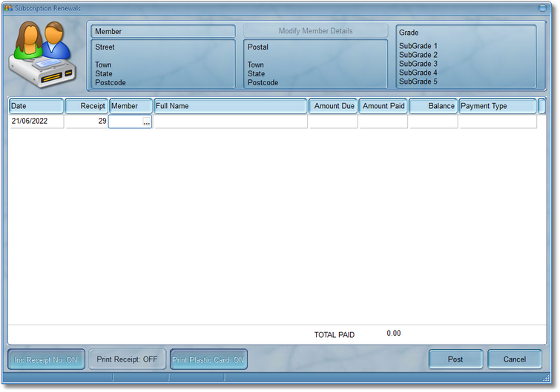Open member lookup ellipsis button

(146, 122)
